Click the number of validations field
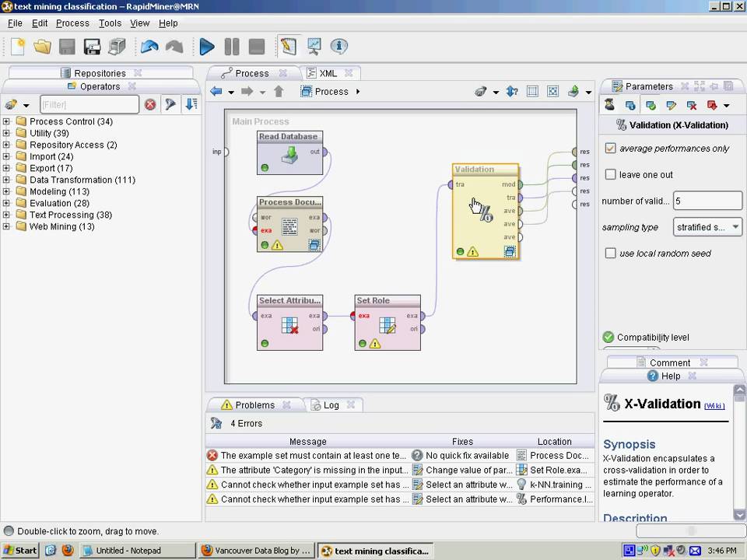The image size is (747, 560). pos(707,201)
